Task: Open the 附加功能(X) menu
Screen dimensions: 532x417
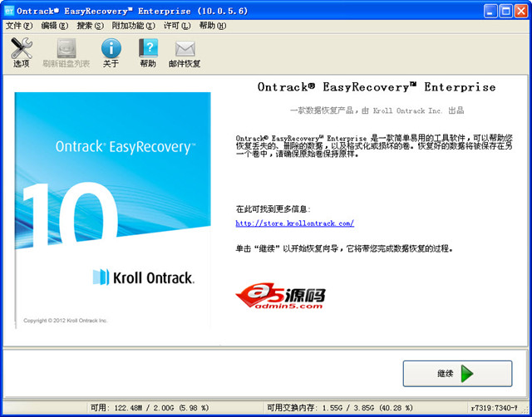Action: pyautogui.click(x=134, y=26)
